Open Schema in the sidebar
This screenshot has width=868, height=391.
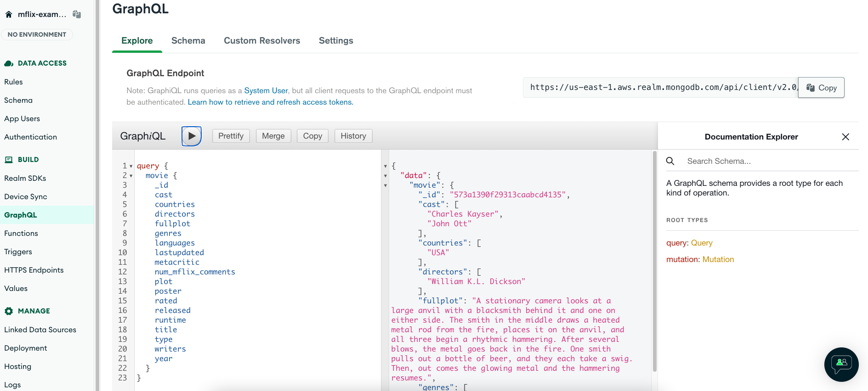[18, 100]
